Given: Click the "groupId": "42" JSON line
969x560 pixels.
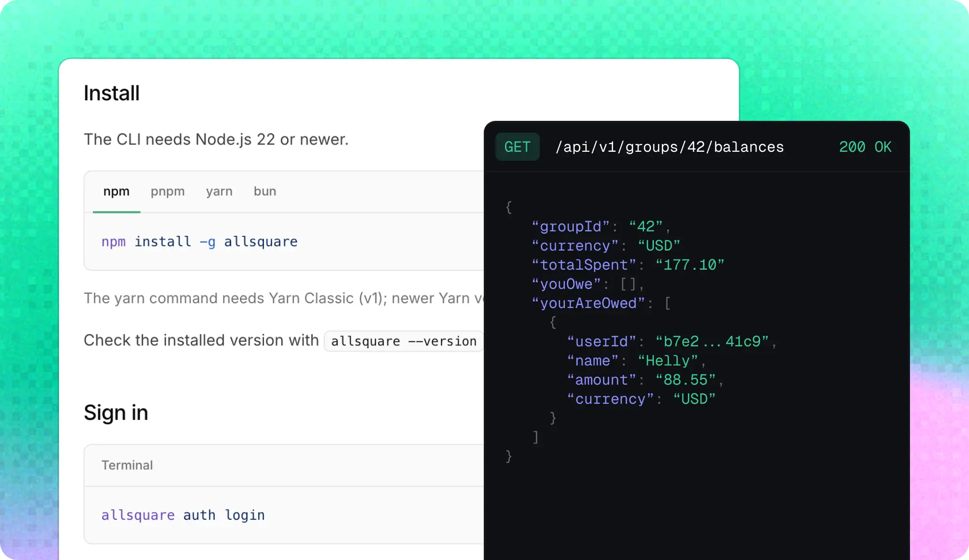Looking at the screenshot, I should (x=601, y=226).
